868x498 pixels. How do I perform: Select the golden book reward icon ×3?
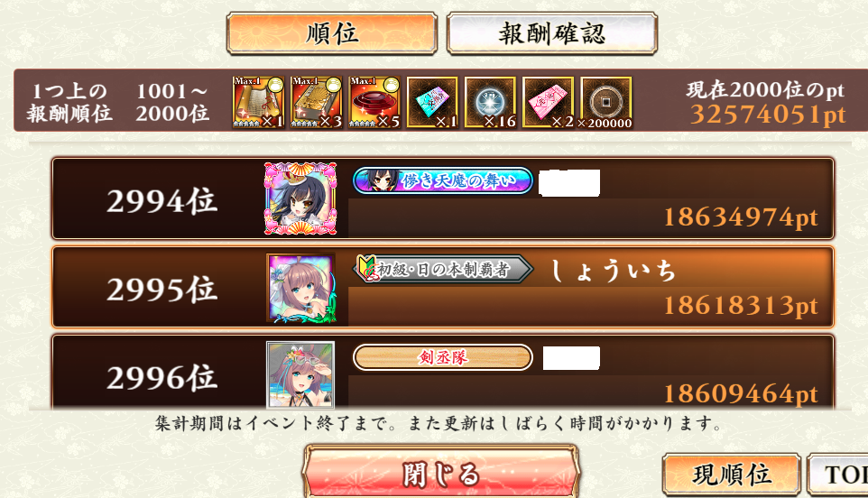(317, 102)
